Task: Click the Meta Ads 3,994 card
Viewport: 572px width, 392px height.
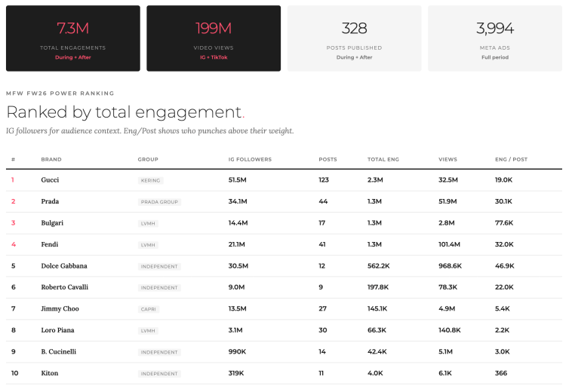Action: pos(494,38)
